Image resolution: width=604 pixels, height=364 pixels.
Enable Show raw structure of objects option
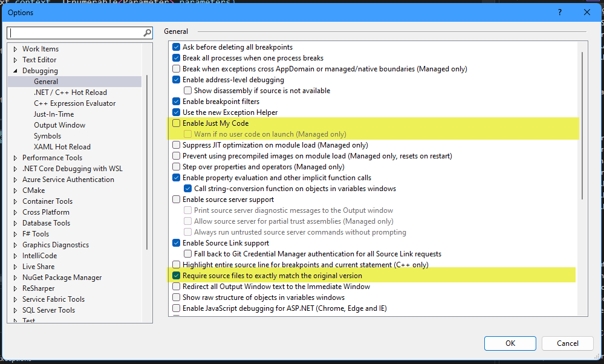177,297
